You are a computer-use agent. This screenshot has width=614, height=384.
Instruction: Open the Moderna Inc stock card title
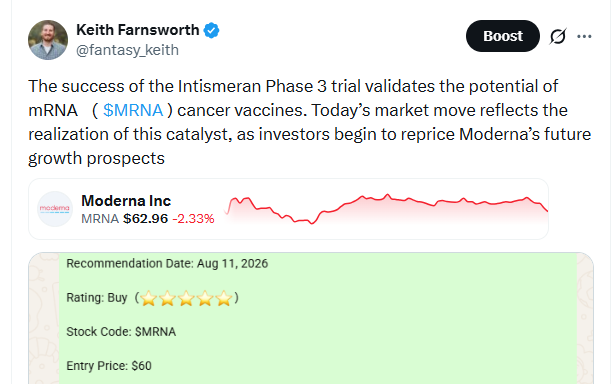[x=126, y=201]
